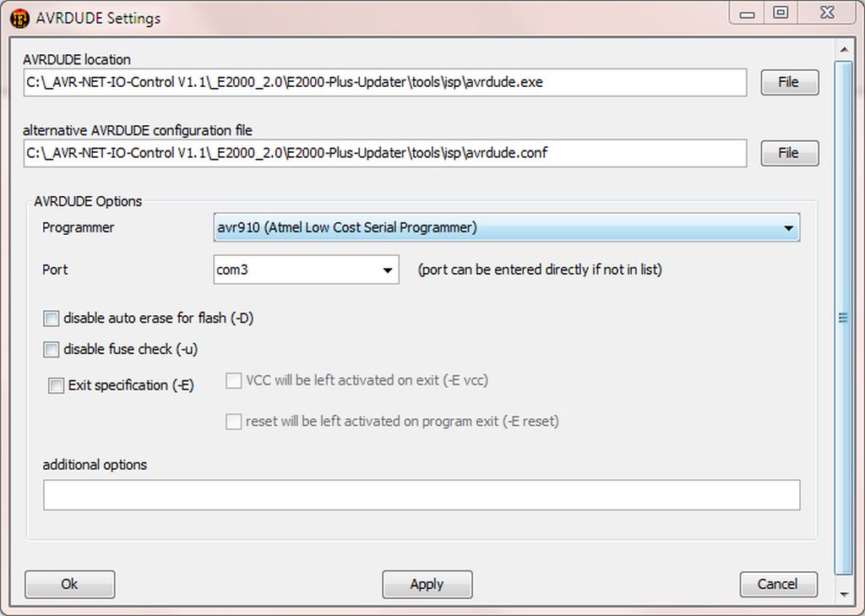
Task: Expand the Port combo box arrow
Action: (388, 270)
